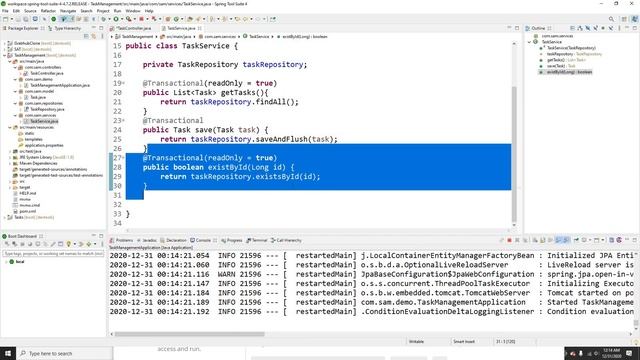This screenshot has height=360, width=640.
Task: Toggle Hide Static Members in Outline view
Action: [x=596, y=28]
